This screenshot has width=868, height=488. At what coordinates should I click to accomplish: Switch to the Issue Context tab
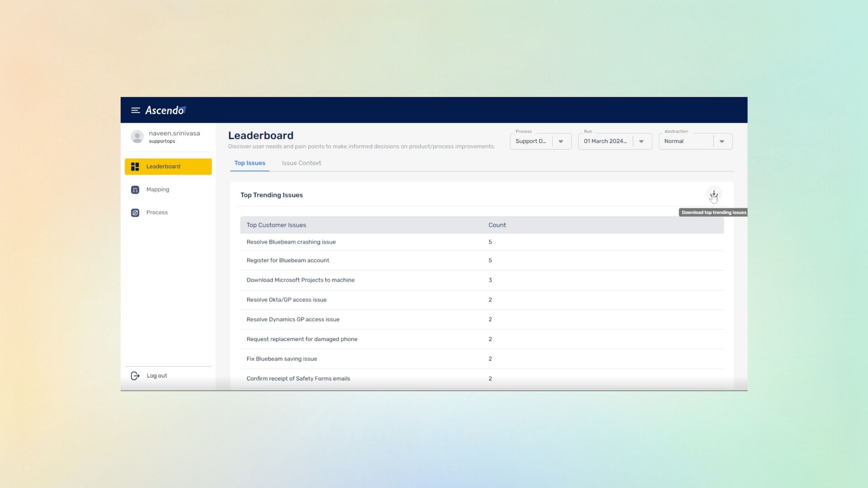[x=301, y=163]
